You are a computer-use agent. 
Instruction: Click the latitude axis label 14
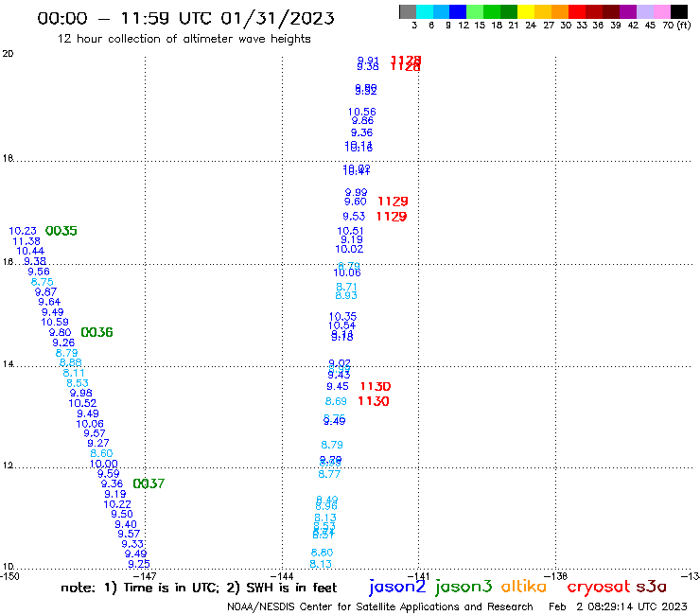(x=8, y=364)
